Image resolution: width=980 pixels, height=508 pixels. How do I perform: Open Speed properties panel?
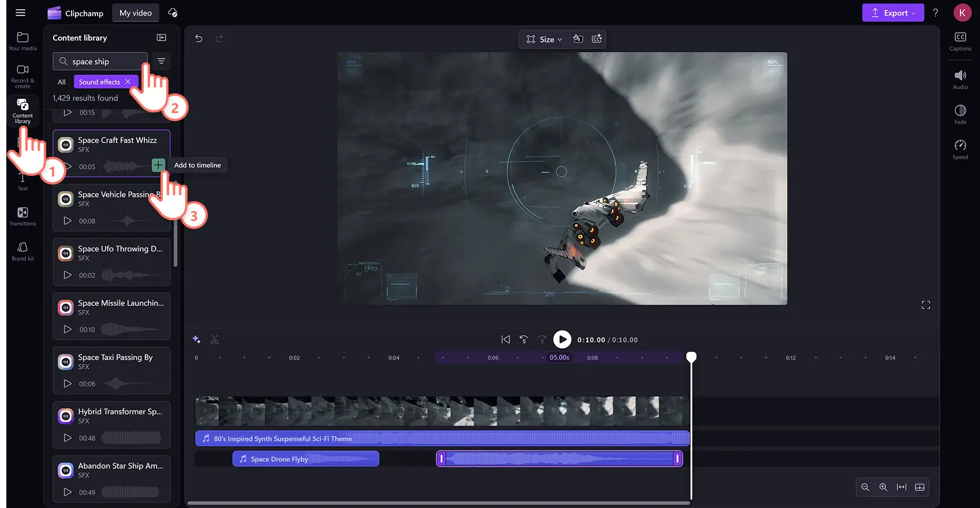coord(960,149)
